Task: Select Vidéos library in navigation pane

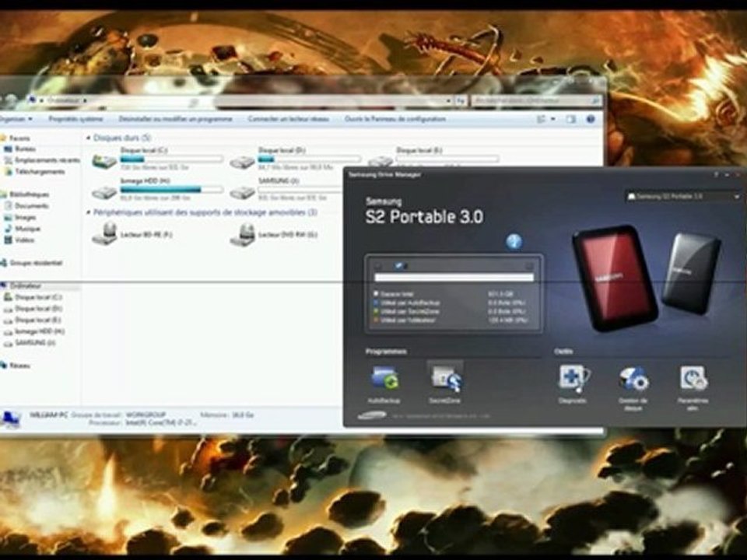Action: [19, 240]
